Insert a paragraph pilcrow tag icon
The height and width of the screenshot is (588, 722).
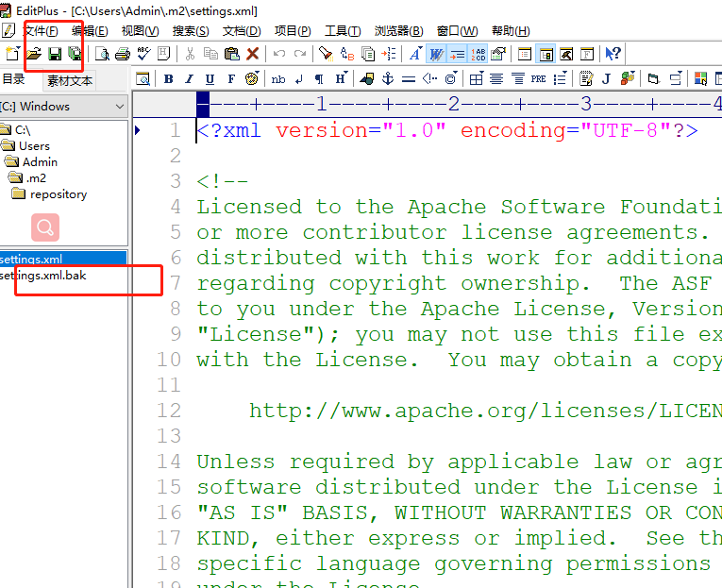click(x=319, y=79)
